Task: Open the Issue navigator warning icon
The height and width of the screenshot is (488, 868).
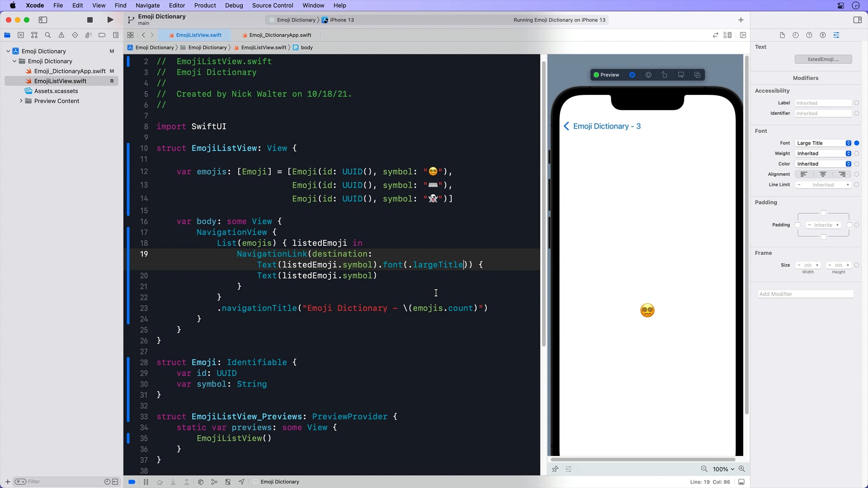Action: [61, 35]
